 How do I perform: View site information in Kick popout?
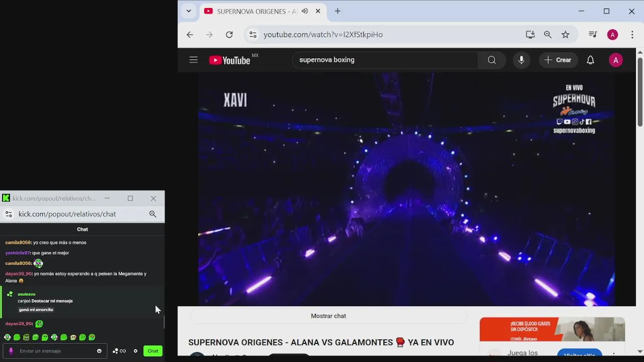[9, 214]
